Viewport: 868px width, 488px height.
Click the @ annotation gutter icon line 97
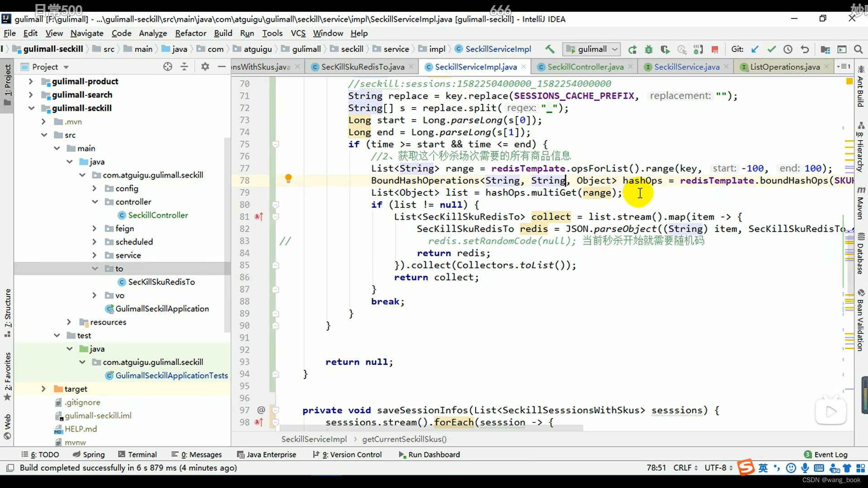[261, 410]
